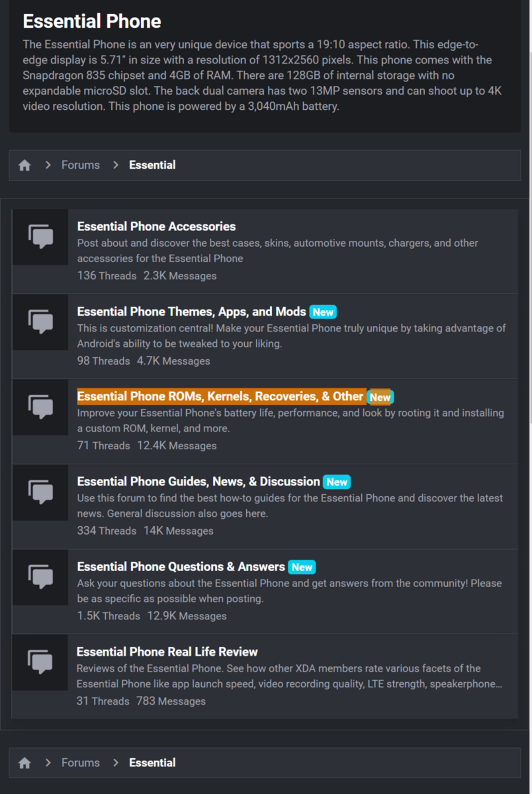The image size is (532, 794).
Task: Click the '1.5K Threads' count
Action: pos(109,616)
